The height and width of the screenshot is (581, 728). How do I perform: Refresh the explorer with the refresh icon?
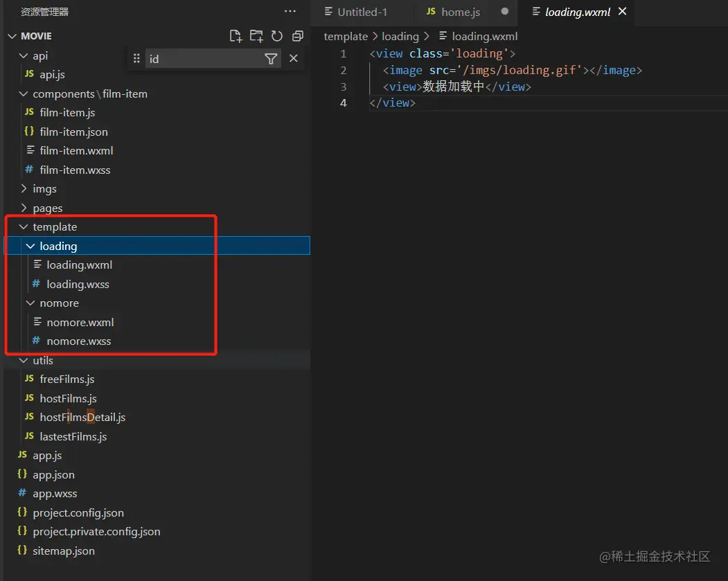pos(276,36)
